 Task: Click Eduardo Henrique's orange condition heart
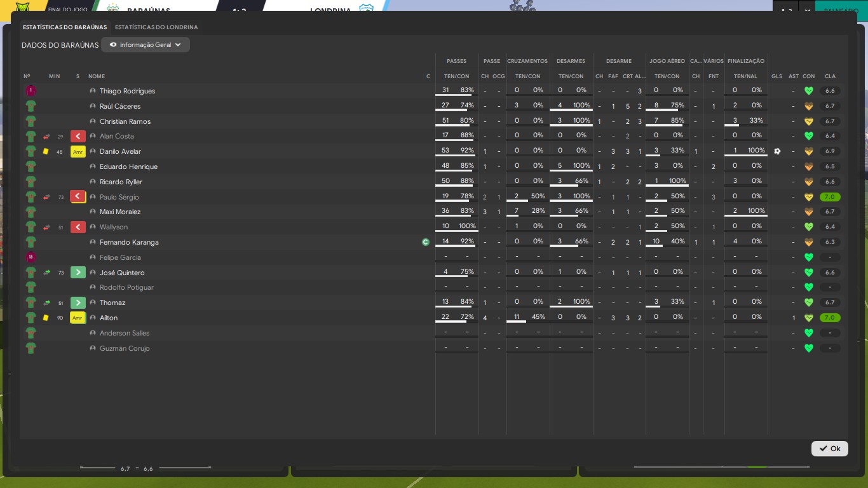tap(808, 166)
